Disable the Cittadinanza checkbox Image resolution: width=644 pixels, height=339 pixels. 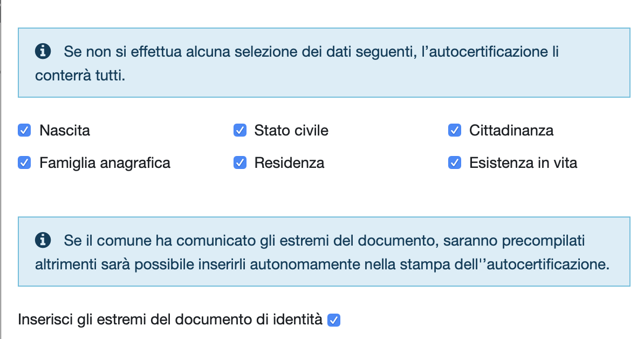click(x=455, y=130)
